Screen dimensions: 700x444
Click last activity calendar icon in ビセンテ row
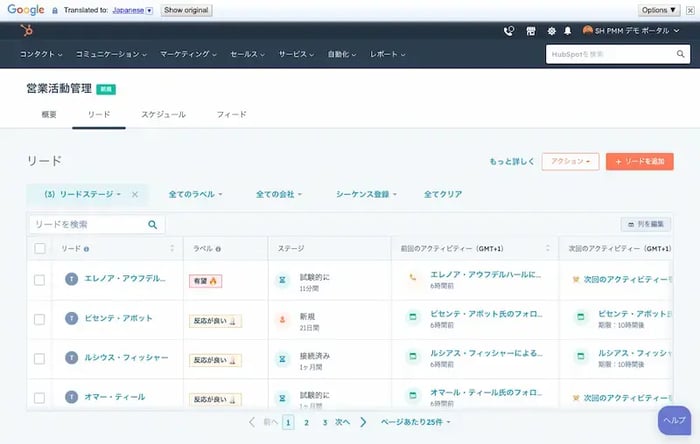413,317
